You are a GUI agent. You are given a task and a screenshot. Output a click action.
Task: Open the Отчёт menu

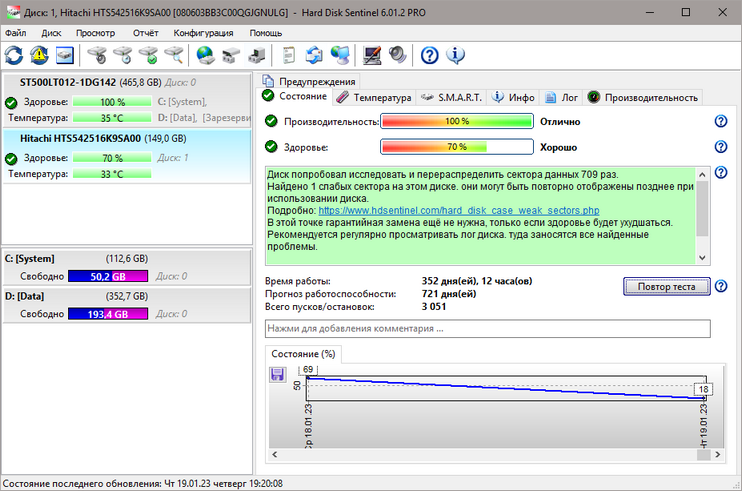145,33
